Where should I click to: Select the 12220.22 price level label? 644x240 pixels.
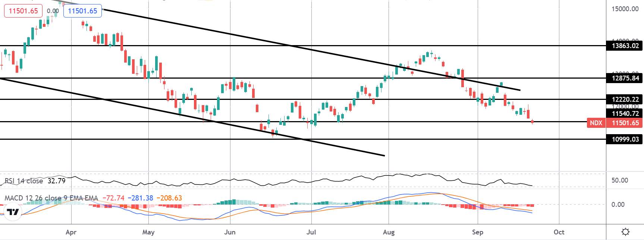click(x=625, y=100)
